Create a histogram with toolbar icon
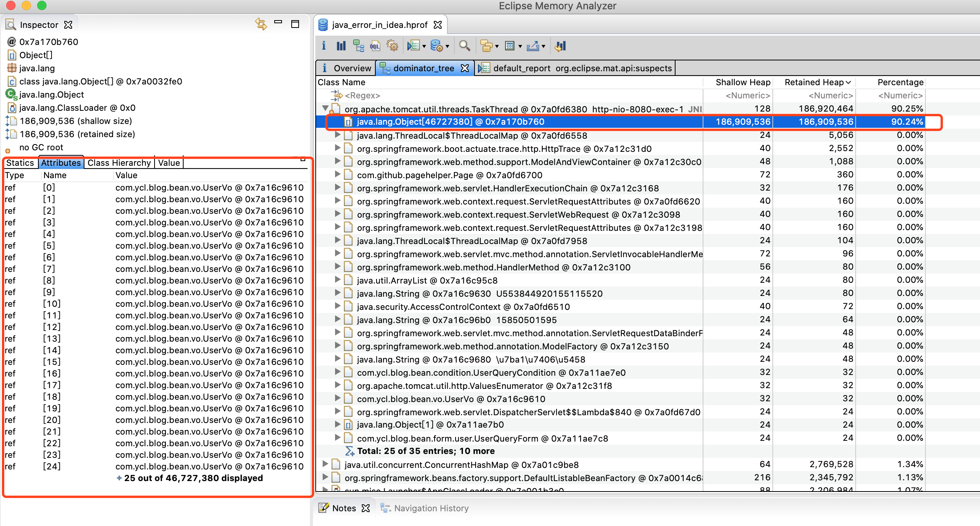Image resolution: width=980 pixels, height=526 pixels. tap(341, 46)
